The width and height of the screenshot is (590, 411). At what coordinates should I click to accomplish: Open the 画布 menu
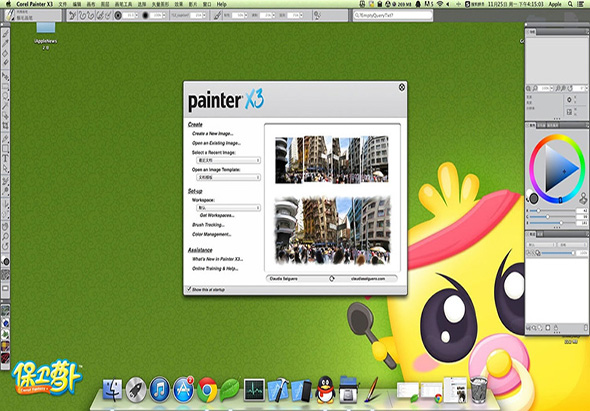(91, 4)
